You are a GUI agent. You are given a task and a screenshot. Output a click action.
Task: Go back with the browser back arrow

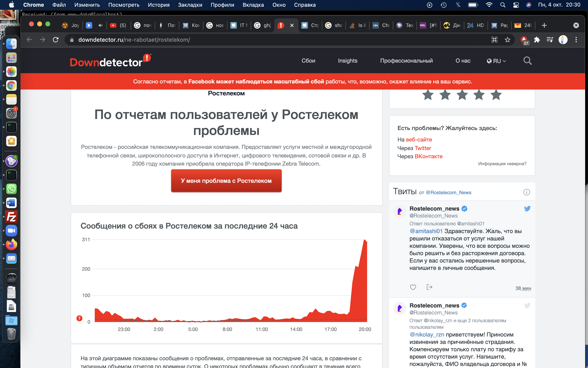[x=29, y=40]
